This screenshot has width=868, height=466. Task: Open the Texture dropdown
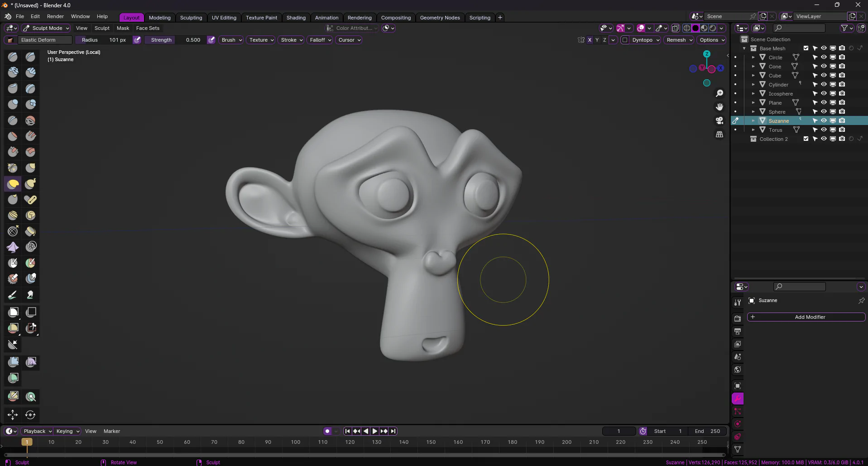coord(262,40)
